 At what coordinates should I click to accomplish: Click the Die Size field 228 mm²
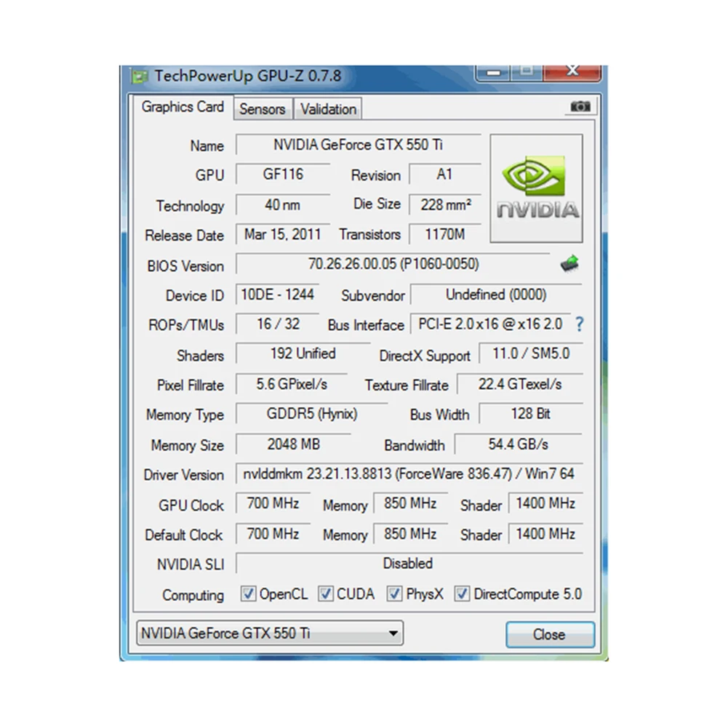[x=445, y=205]
